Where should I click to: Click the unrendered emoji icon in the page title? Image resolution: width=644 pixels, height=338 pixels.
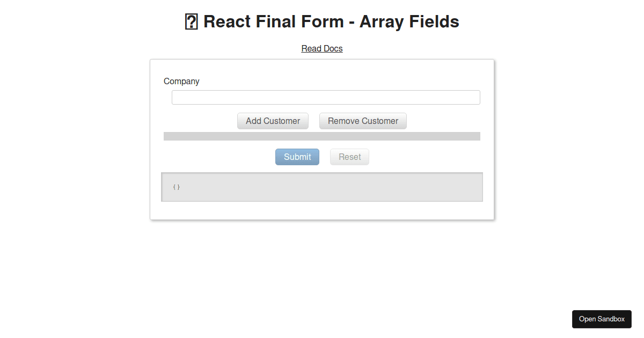(x=191, y=21)
